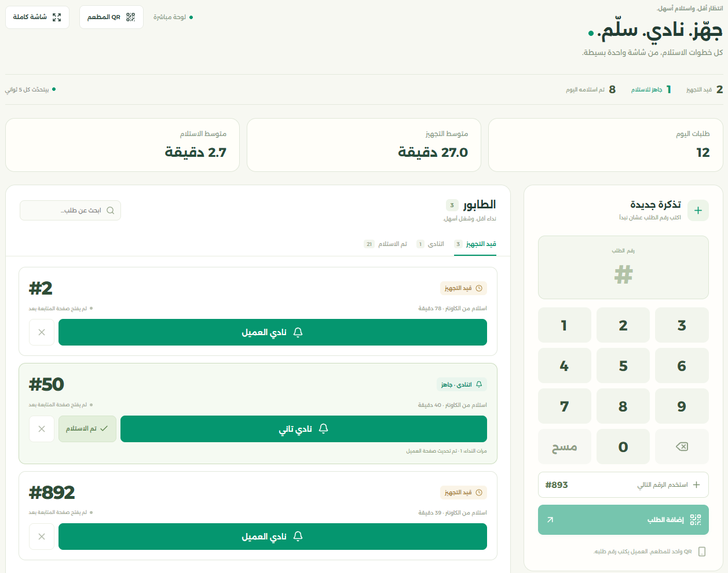
Task: Click the bell icon on order #892 button
Action: pyautogui.click(x=298, y=537)
